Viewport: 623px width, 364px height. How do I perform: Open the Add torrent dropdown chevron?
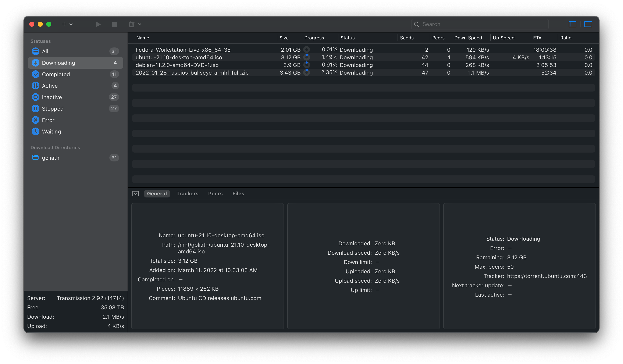[x=71, y=24]
